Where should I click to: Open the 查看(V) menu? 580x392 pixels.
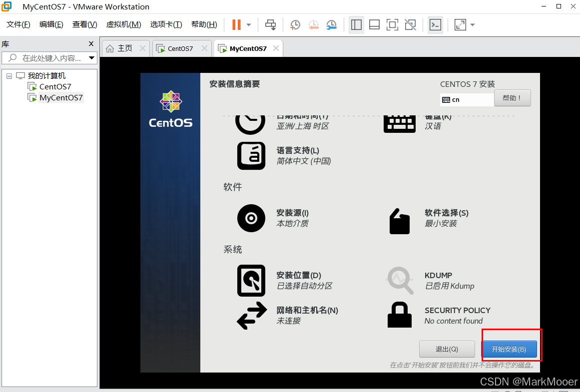(x=85, y=24)
